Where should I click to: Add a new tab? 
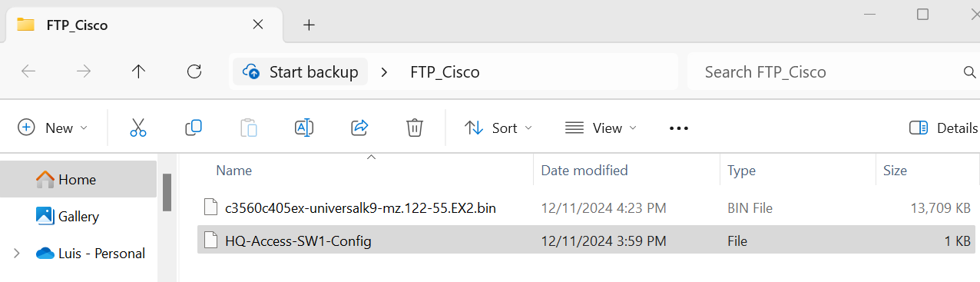coord(309,25)
